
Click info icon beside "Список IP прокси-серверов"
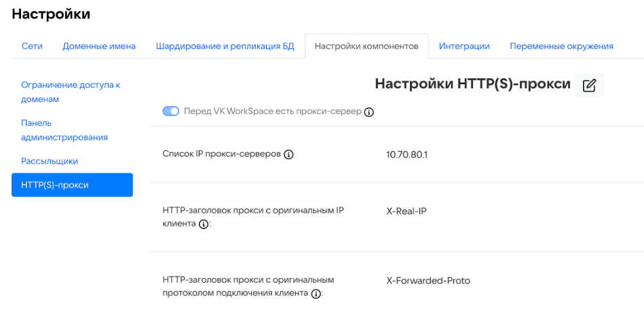tap(288, 154)
